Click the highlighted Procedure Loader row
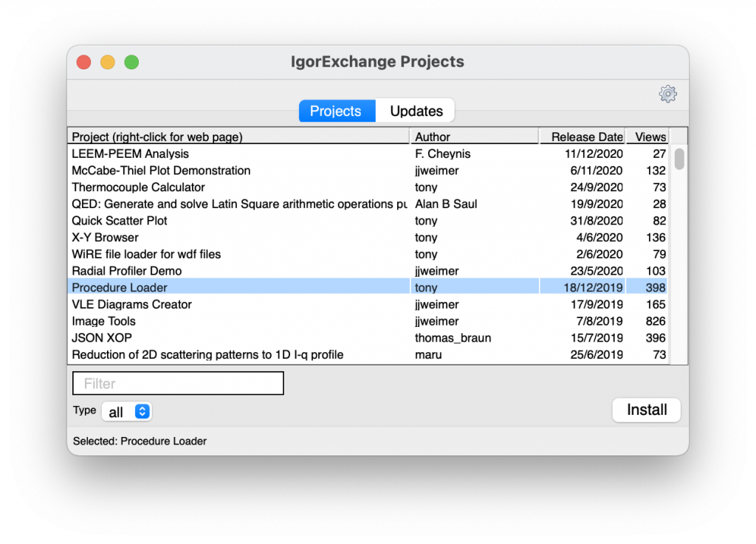The width and height of the screenshot is (756, 544). 368,287
